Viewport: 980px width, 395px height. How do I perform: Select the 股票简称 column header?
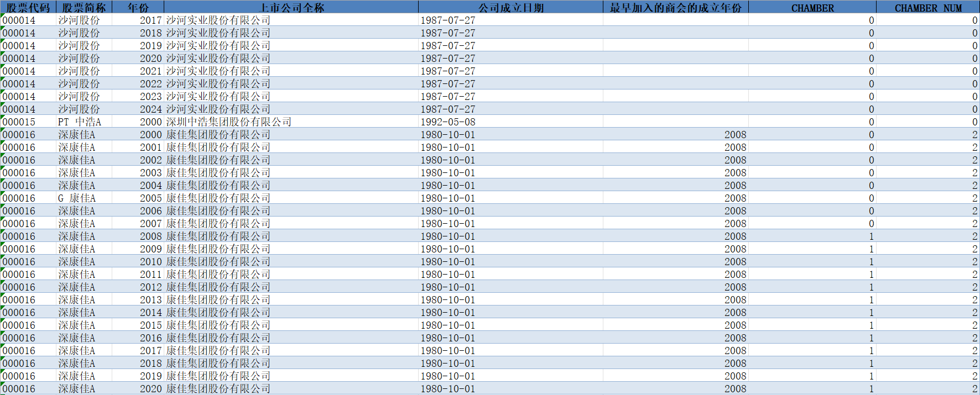point(84,8)
